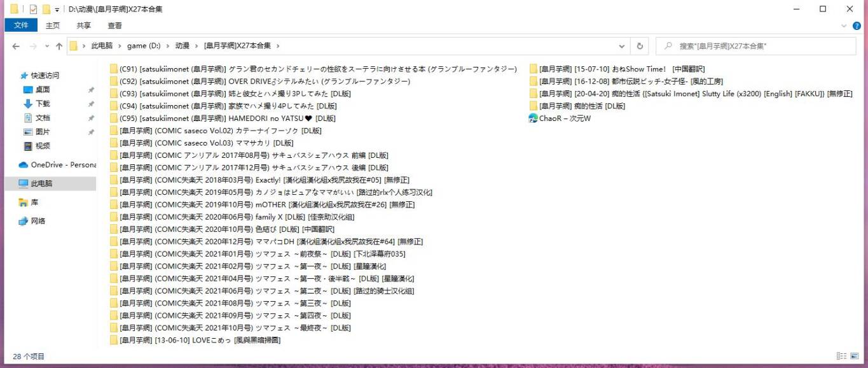
Task: Open the address bar history dropdown
Action: pyautogui.click(x=622, y=46)
